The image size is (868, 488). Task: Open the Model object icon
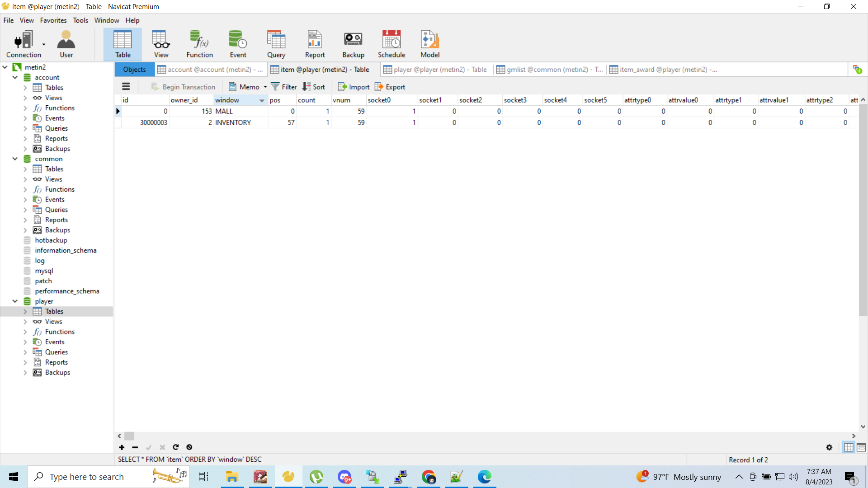pos(430,44)
